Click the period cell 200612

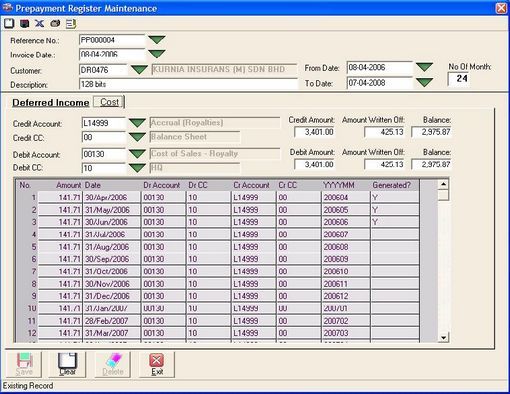click(x=346, y=296)
